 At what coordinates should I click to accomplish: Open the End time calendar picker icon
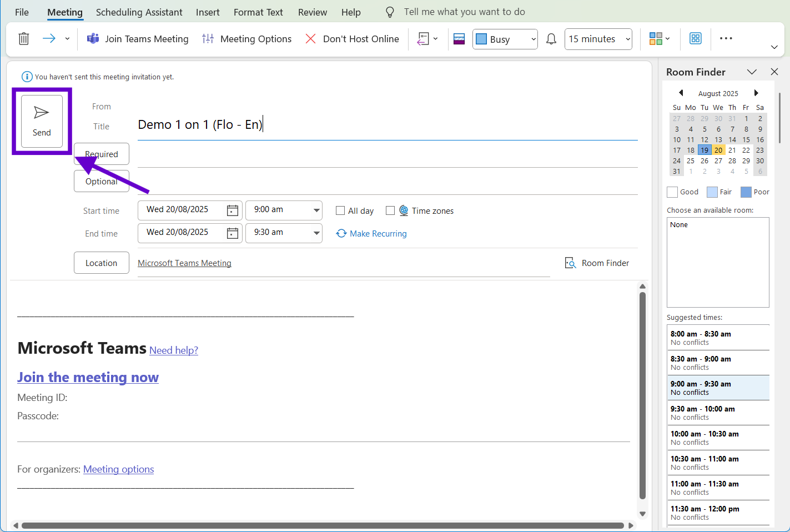coord(233,233)
